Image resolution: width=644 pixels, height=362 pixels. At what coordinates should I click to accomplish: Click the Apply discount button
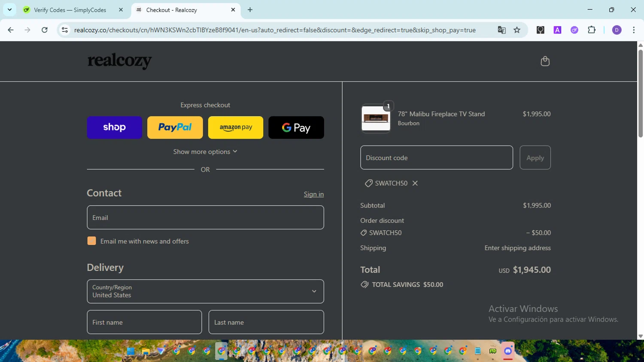(535, 158)
